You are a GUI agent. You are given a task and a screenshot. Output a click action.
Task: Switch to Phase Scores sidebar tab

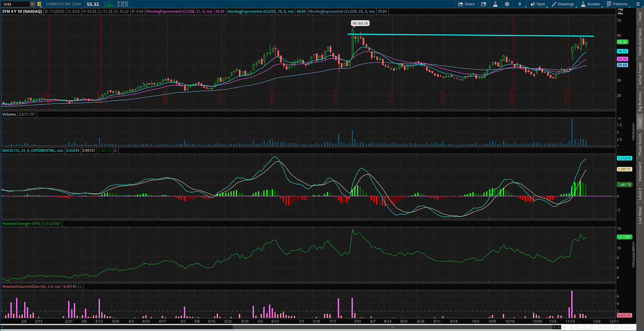pyautogui.click(x=640, y=144)
